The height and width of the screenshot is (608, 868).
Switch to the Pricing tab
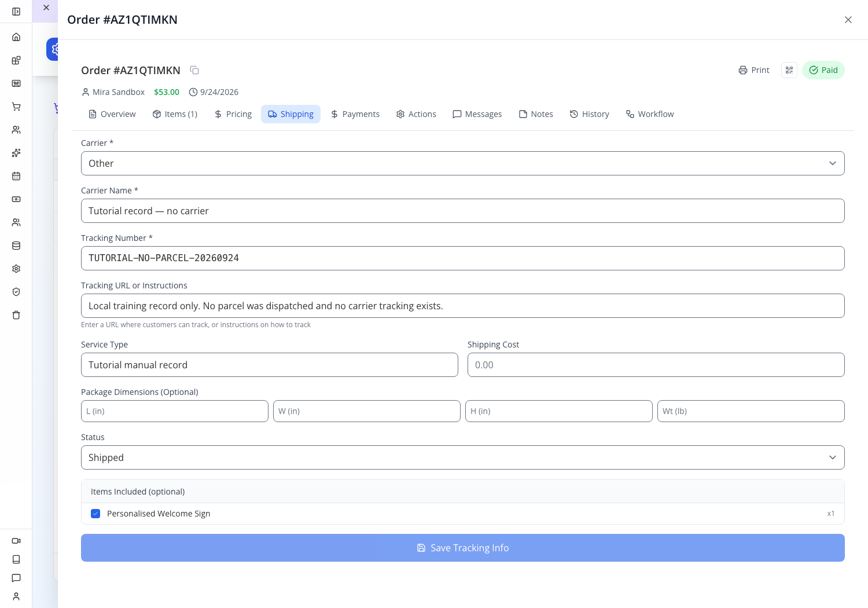point(233,114)
